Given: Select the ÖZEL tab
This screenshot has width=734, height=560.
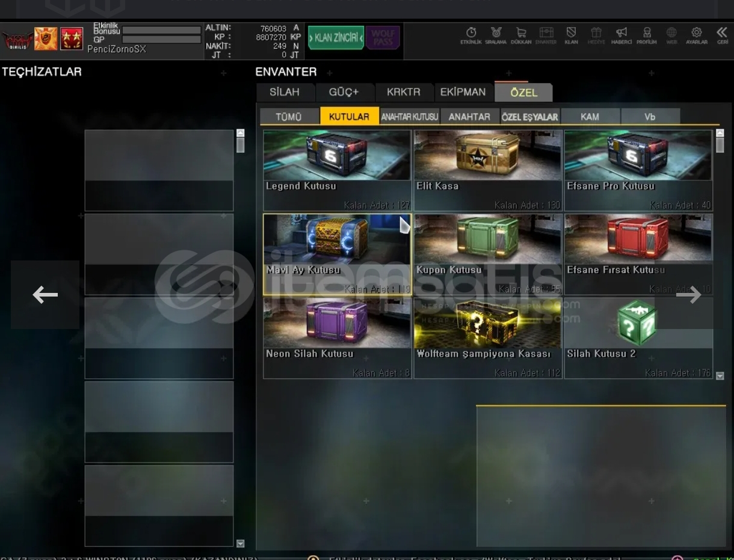Looking at the screenshot, I should 523,92.
